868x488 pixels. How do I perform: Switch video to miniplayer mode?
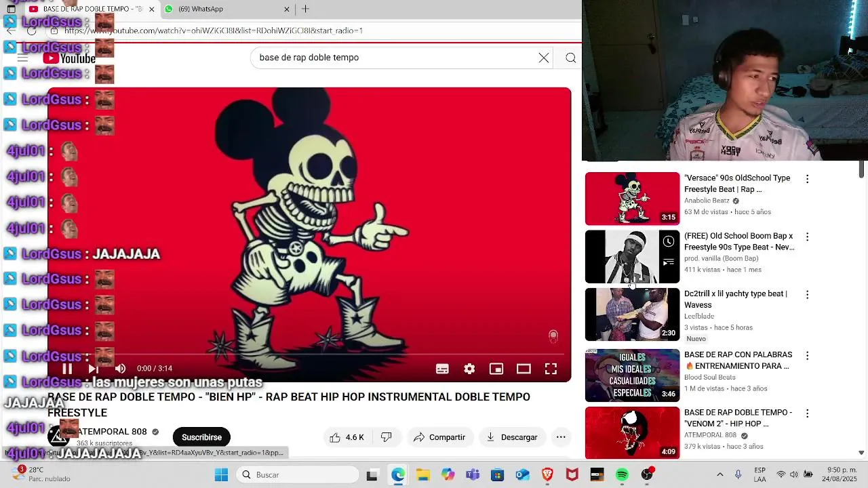click(x=496, y=369)
